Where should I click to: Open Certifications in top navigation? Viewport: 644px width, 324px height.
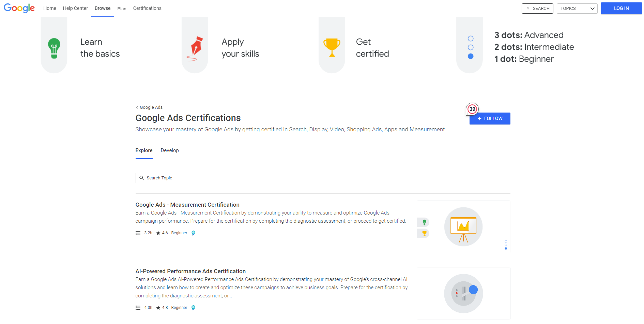coord(147,8)
